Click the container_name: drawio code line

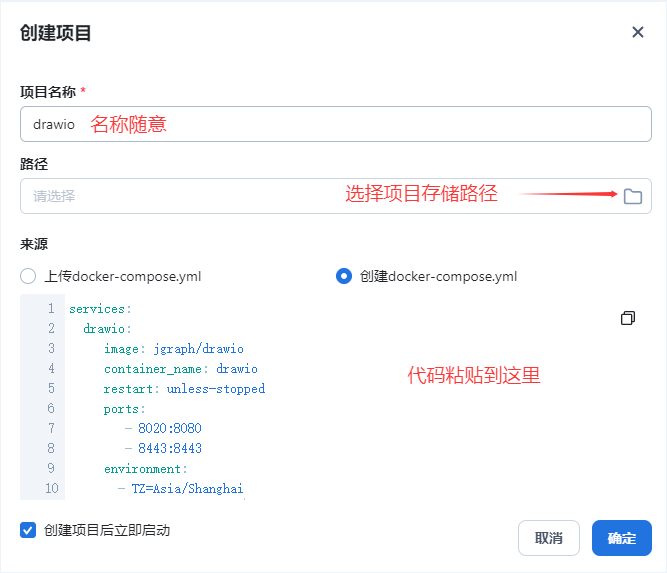pyautogui.click(x=180, y=369)
